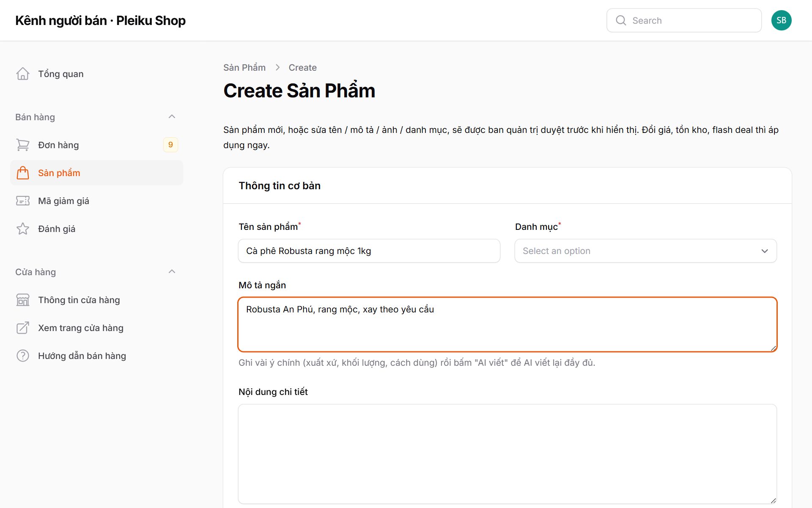Click the Tổng quan home icon
The width and height of the screenshot is (812, 508).
click(23, 74)
